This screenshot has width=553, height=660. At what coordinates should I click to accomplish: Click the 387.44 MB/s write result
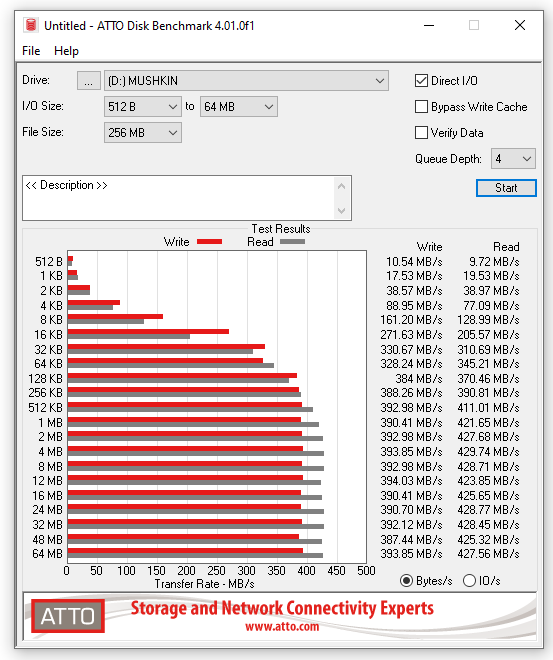[x=411, y=540]
